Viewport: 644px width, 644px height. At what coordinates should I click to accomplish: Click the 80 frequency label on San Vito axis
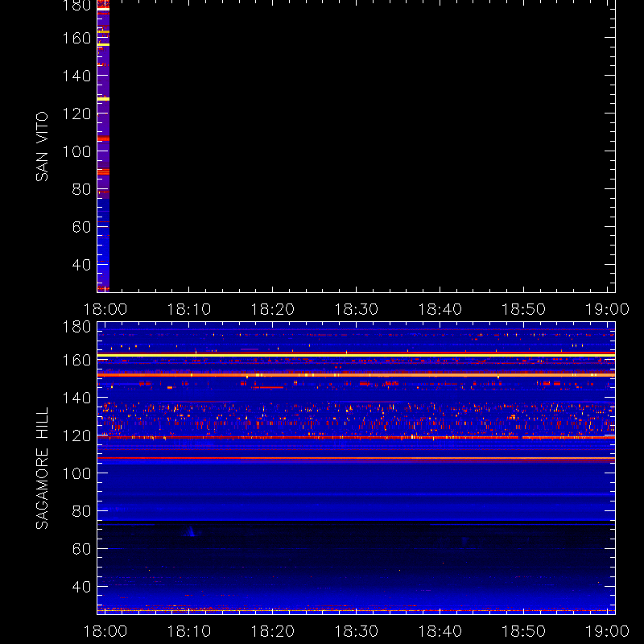tap(81, 189)
